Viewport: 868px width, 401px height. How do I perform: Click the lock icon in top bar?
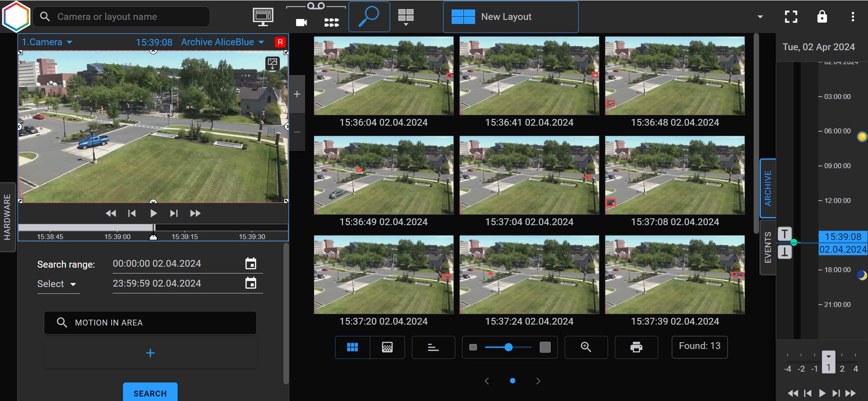click(822, 17)
